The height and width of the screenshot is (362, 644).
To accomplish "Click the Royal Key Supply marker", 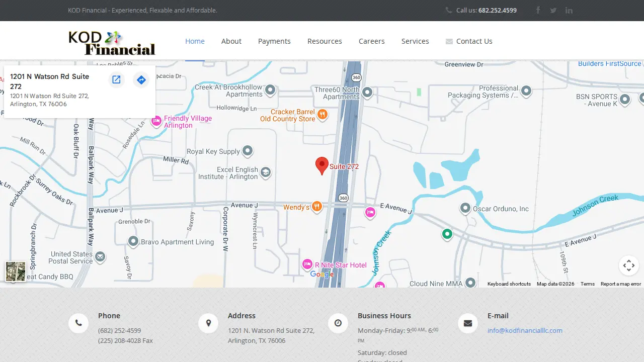I will click(x=247, y=151).
